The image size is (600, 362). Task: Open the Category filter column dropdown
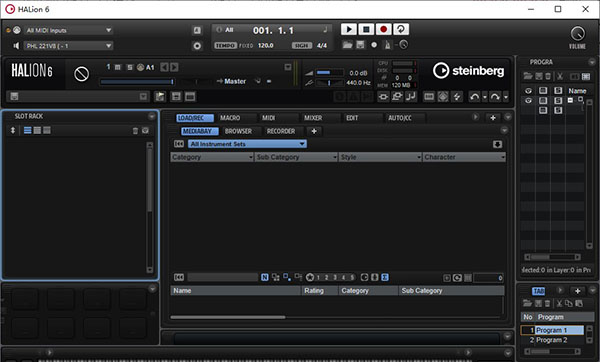coord(250,157)
